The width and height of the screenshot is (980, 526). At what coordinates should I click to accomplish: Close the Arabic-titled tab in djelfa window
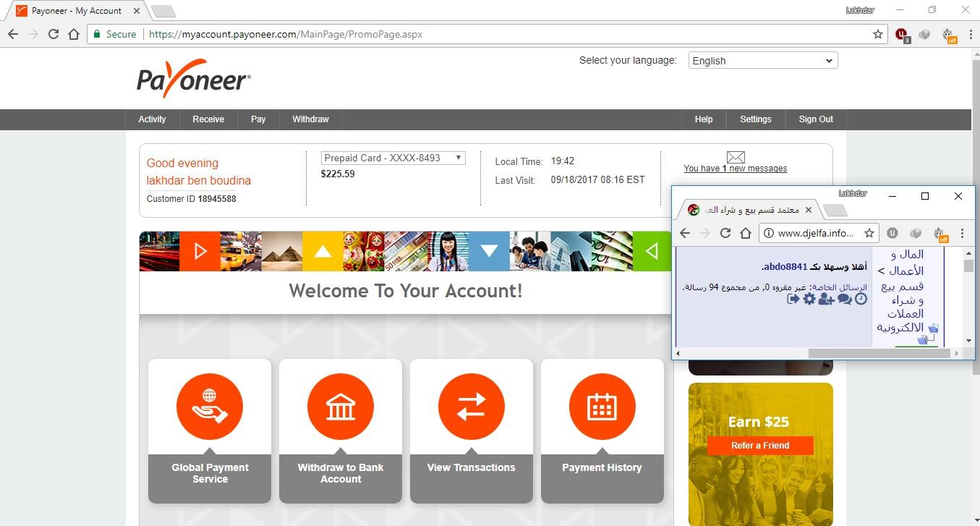coord(809,210)
